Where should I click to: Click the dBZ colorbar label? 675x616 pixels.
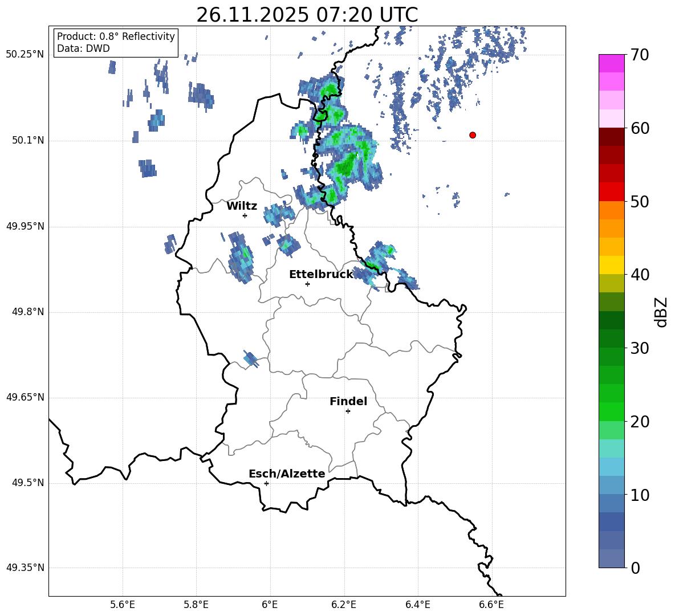click(661, 312)
